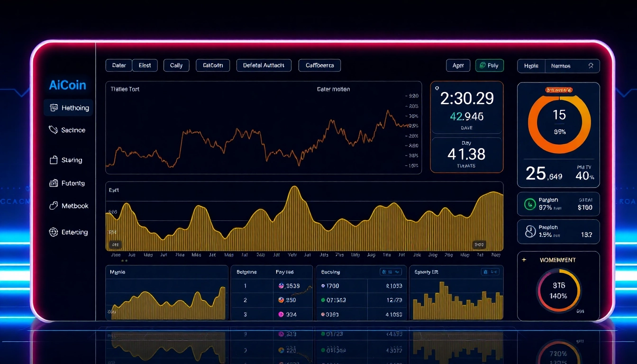Click the Hethoing sidebar icon
The height and width of the screenshot is (364, 637).
pyautogui.click(x=54, y=108)
